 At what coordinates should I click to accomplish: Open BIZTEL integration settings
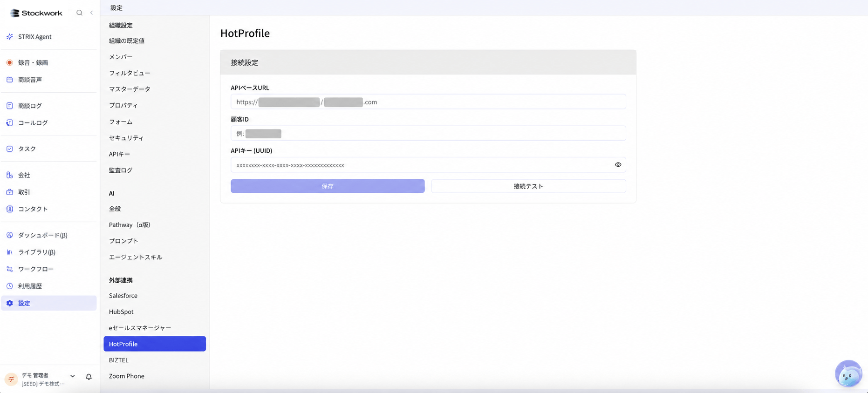[119, 360]
